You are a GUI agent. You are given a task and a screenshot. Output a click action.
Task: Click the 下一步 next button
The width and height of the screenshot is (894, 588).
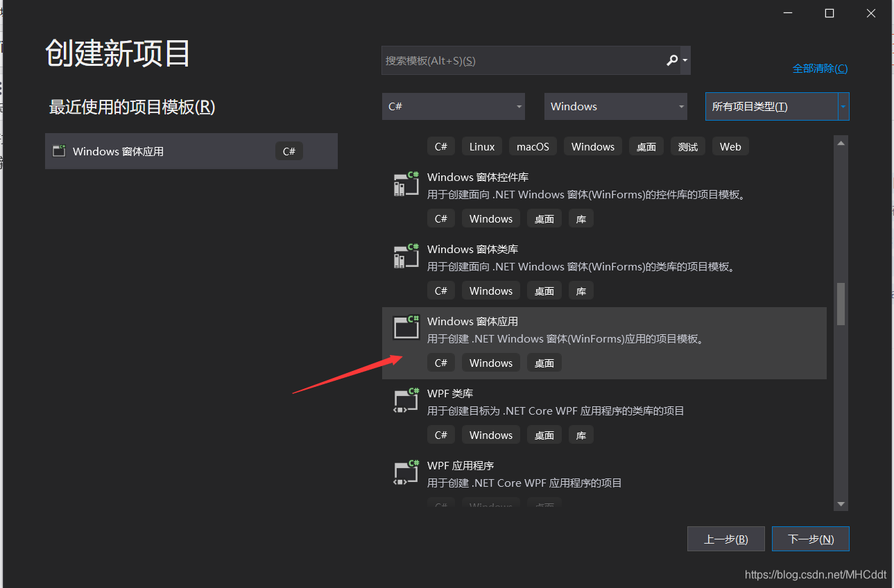click(811, 539)
